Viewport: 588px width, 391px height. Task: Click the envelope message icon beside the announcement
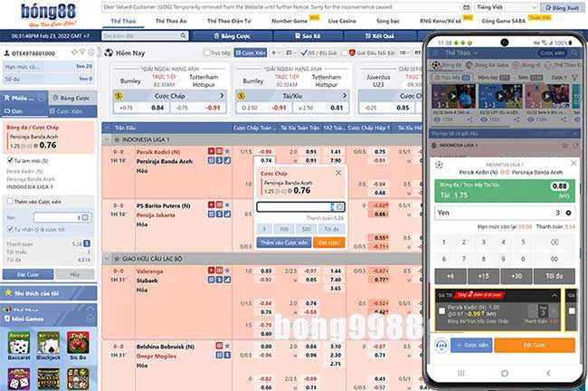467,7
